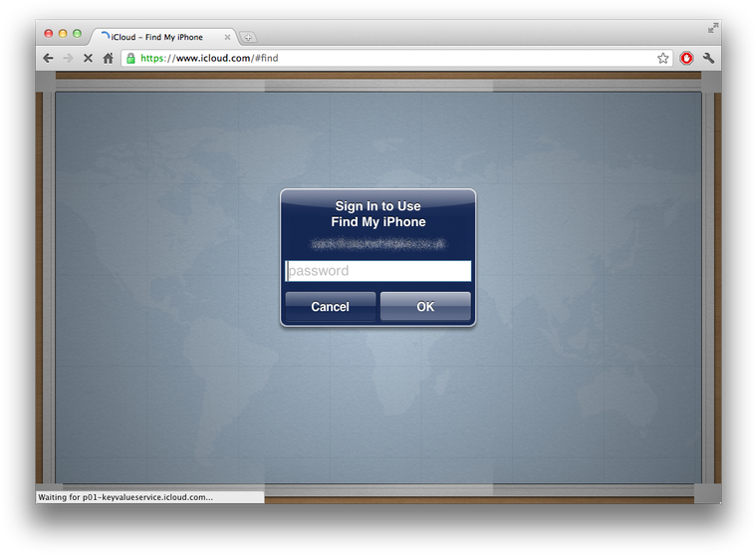Focus the password input field
This screenshot has width=756, height=554.
click(378, 271)
